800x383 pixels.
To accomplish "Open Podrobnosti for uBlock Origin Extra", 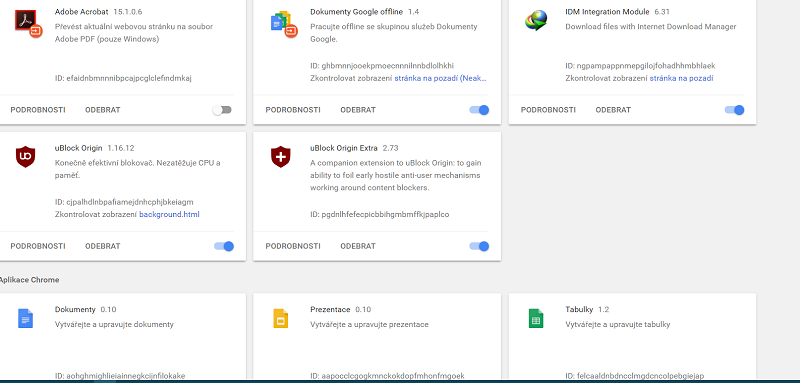I will tap(293, 246).
